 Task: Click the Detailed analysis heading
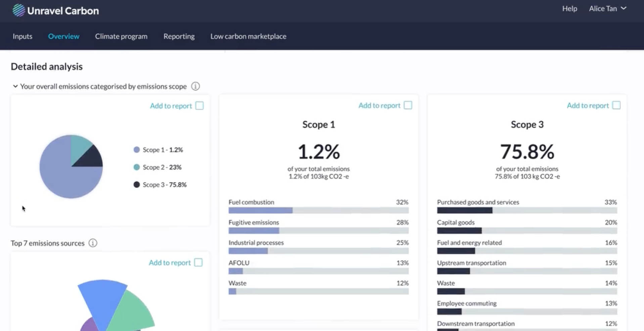[x=47, y=67]
